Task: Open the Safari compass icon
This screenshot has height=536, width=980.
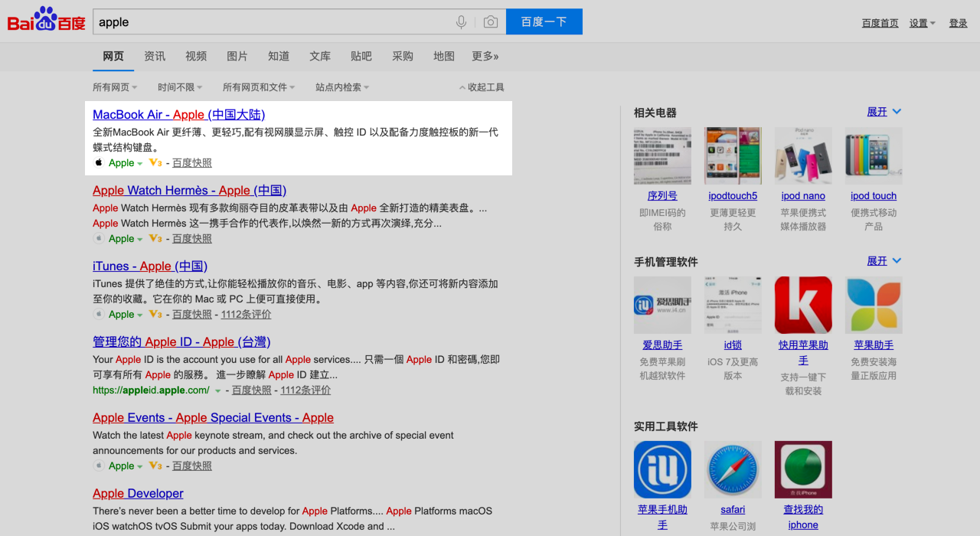Action: tap(733, 469)
